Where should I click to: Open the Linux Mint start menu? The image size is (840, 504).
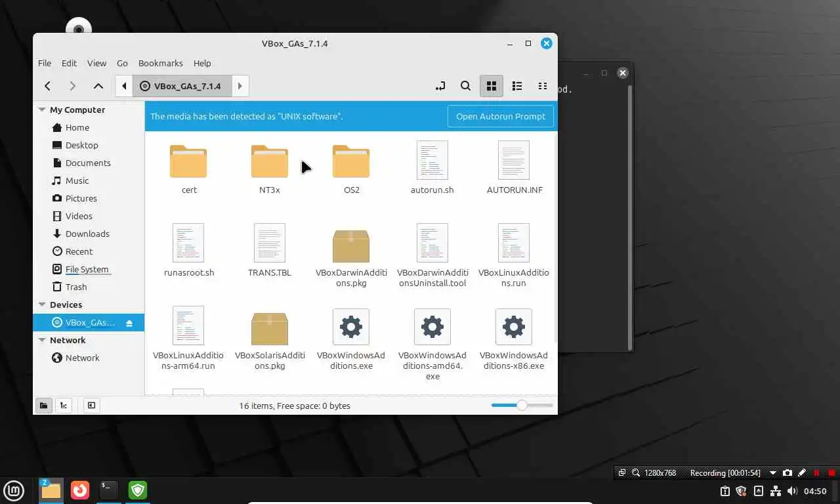click(x=14, y=490)
